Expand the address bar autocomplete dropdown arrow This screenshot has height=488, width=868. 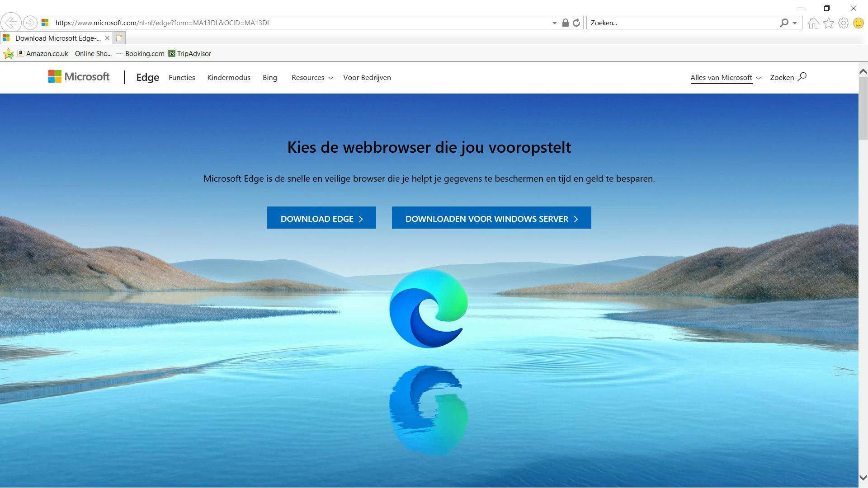click(x=554, y=23)
